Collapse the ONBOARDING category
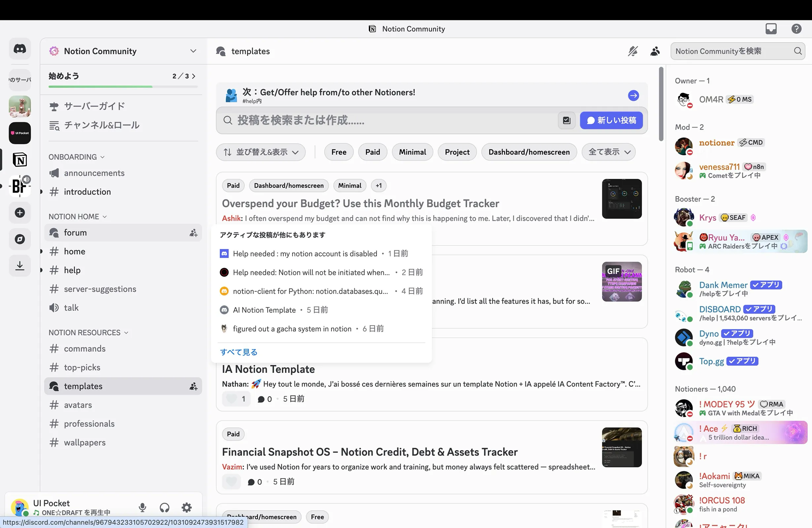 pos(77,157)
